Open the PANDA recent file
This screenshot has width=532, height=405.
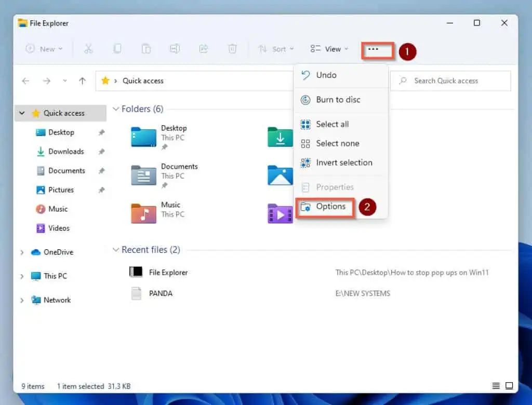coord(161,293)
